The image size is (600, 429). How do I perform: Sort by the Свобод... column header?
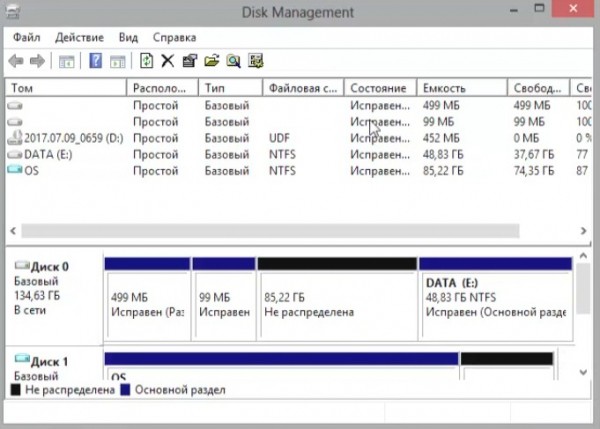tap(539, 88)
